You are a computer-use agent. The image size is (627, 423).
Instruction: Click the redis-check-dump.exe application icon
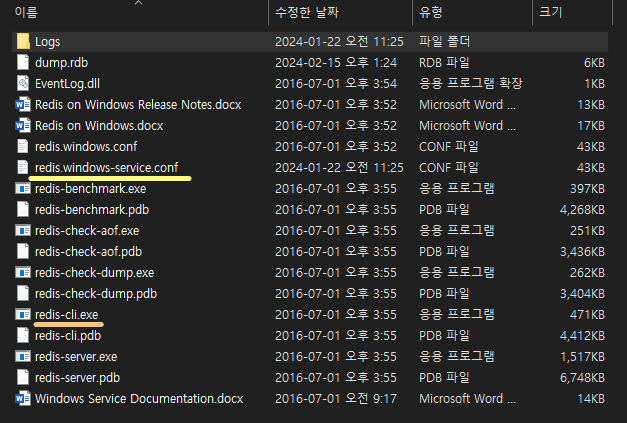23,272
